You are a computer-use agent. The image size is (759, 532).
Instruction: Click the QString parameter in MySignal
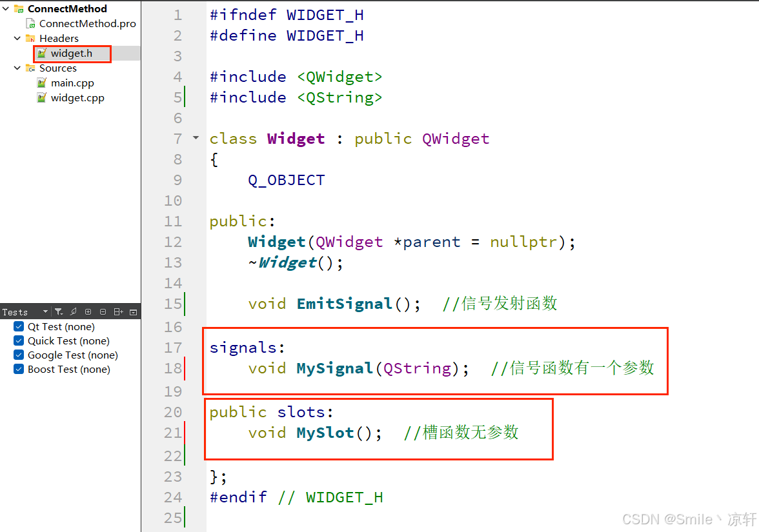(x=417, y=369)
